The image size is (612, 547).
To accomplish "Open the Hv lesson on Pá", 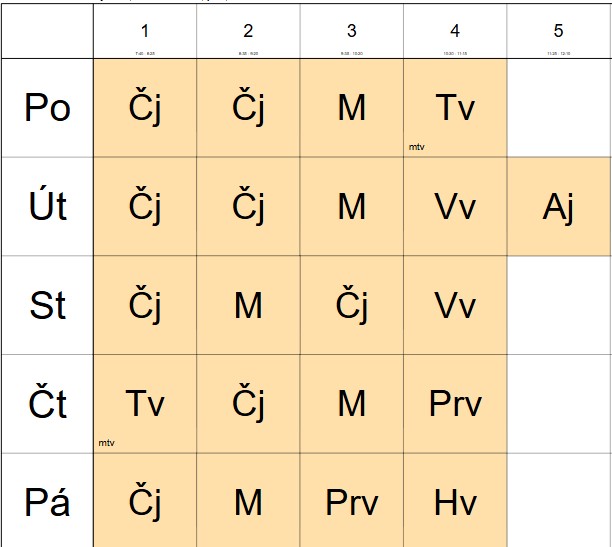I will (455, 502).
